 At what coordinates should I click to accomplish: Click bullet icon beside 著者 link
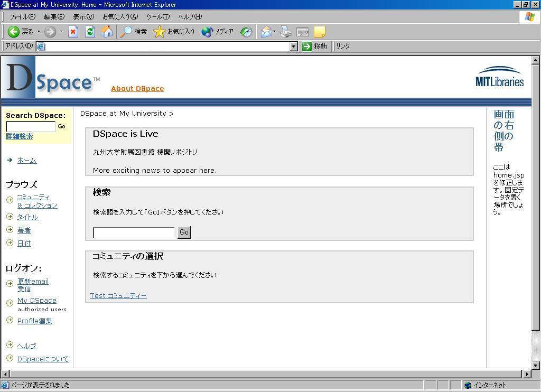[10, 230]
